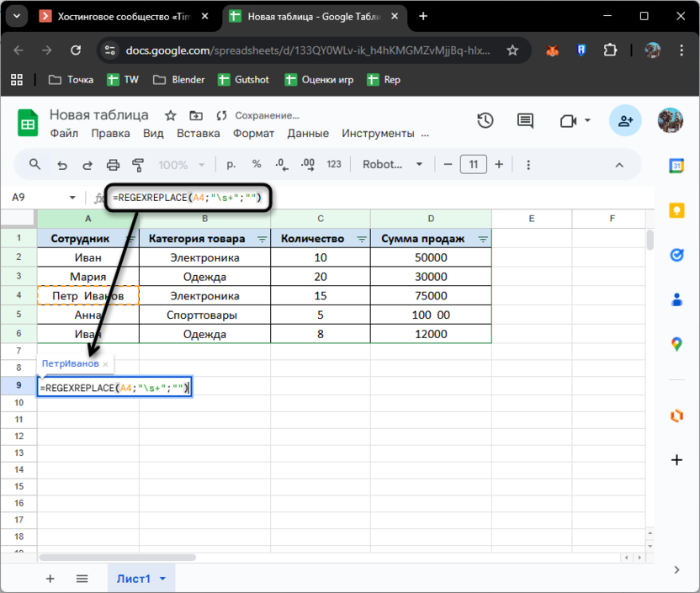This screenshot has height=593, width=700.
Task: Open version history clock icon
Action: pos(485,121)
